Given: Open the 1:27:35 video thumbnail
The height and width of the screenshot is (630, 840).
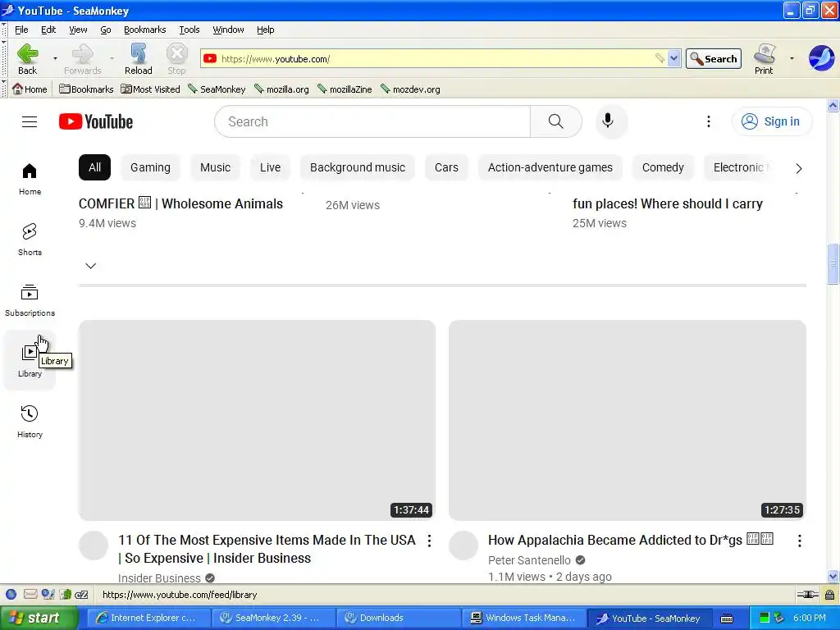Looking at the screenshot, I should [628, 421].
